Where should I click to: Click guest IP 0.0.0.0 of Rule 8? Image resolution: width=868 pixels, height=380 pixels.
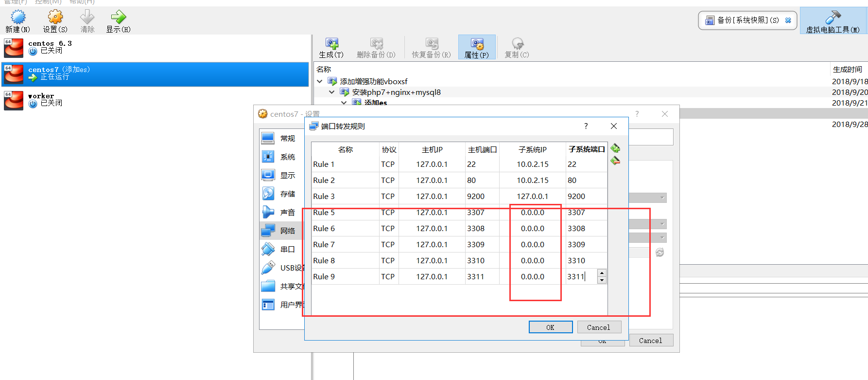[x=533, y=261]
